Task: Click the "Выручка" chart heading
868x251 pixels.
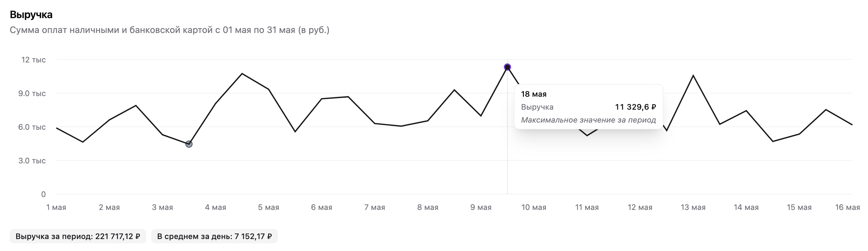Action: point(31,15)
